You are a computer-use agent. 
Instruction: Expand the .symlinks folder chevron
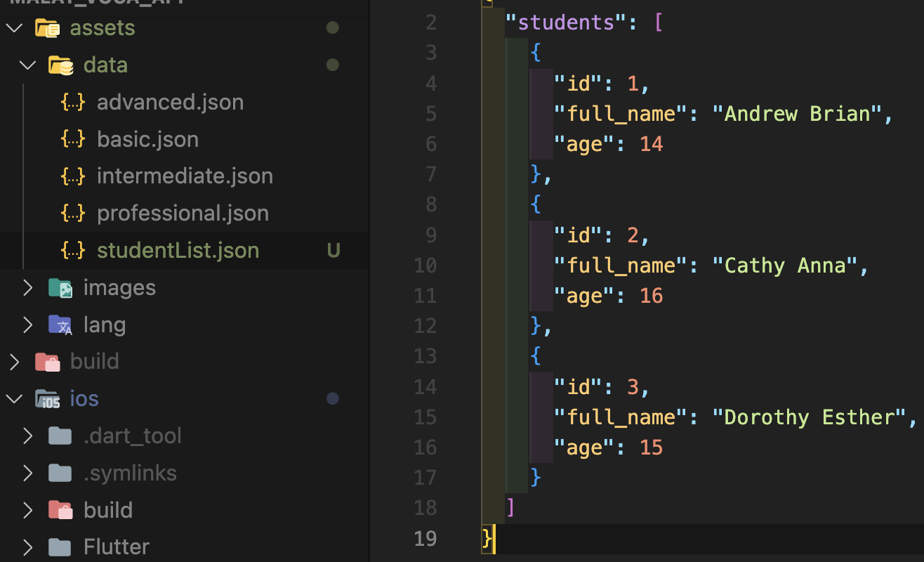click(x=27, y=473)
